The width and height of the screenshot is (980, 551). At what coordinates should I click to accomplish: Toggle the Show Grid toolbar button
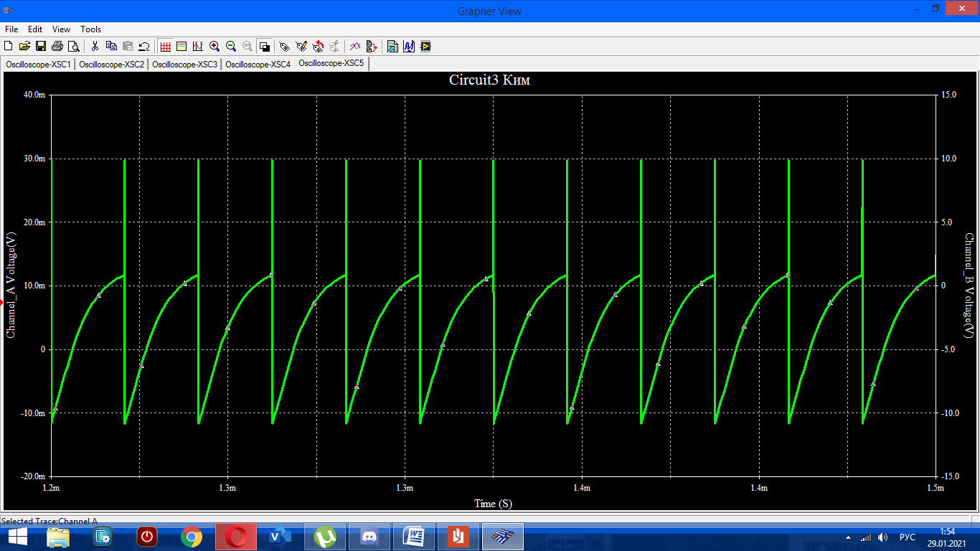[166, 47]
